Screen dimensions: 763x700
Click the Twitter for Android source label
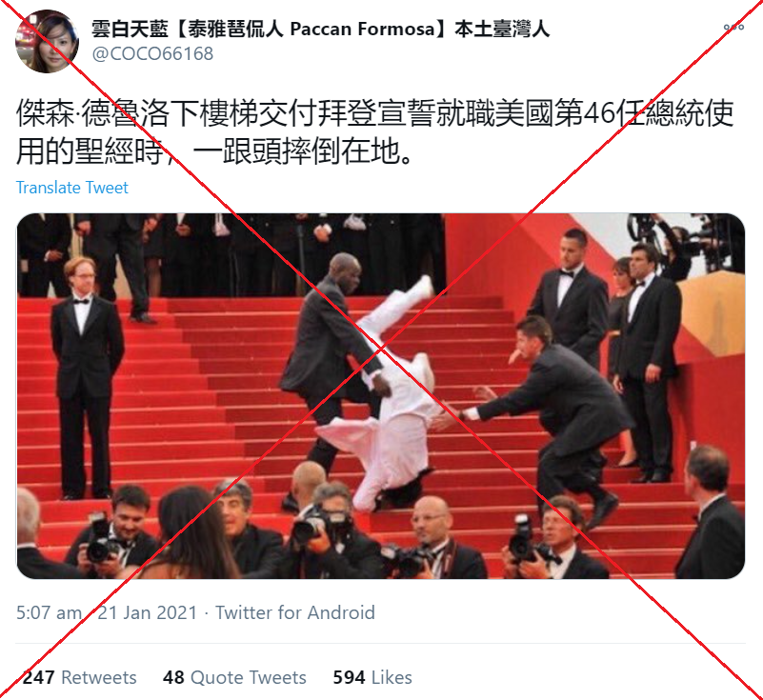point(295,612)
